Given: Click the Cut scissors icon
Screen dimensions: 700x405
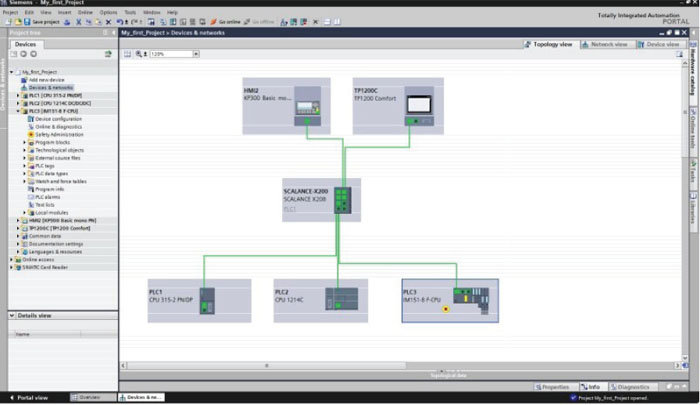Looking at the screenshot, I should click(79, 22).
